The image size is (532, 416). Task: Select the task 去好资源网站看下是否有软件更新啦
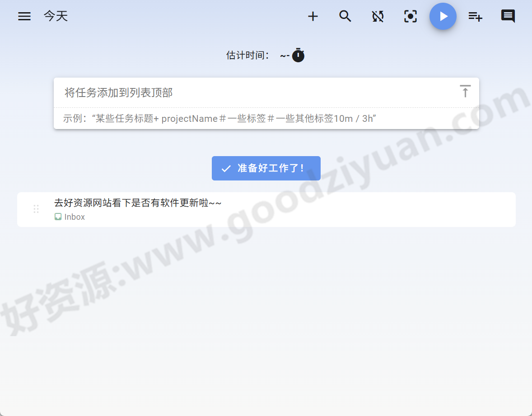pyautogui.click(x=138, y=203)
